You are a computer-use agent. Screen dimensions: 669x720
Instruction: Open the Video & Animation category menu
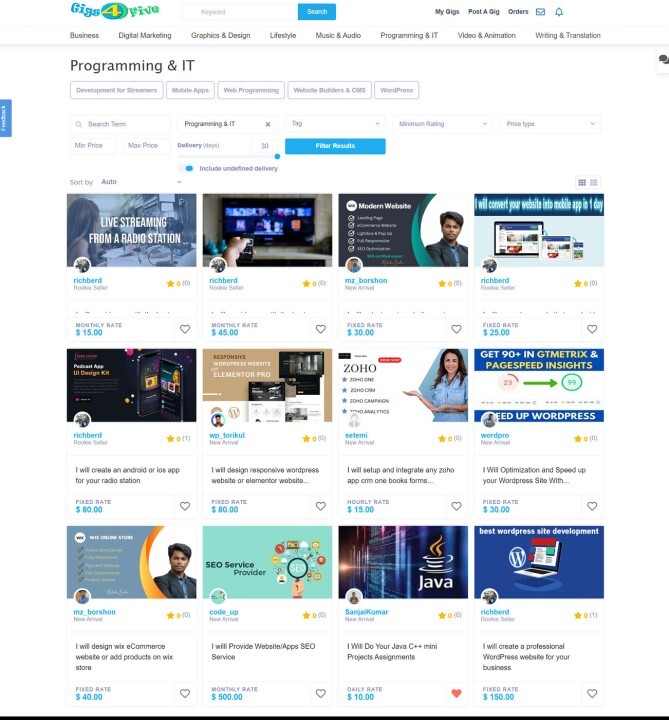486,35
